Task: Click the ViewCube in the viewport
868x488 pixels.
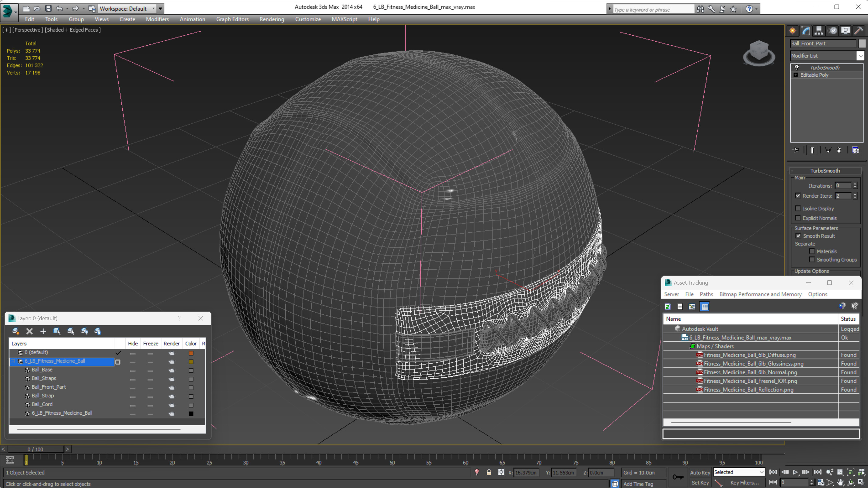Action: [x=759, y=53]
